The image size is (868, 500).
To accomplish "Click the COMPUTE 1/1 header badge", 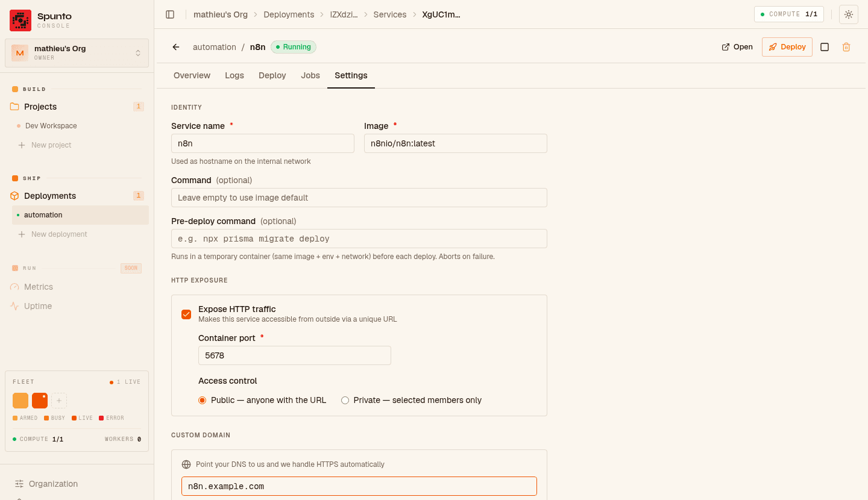I will tap(789, 14).
